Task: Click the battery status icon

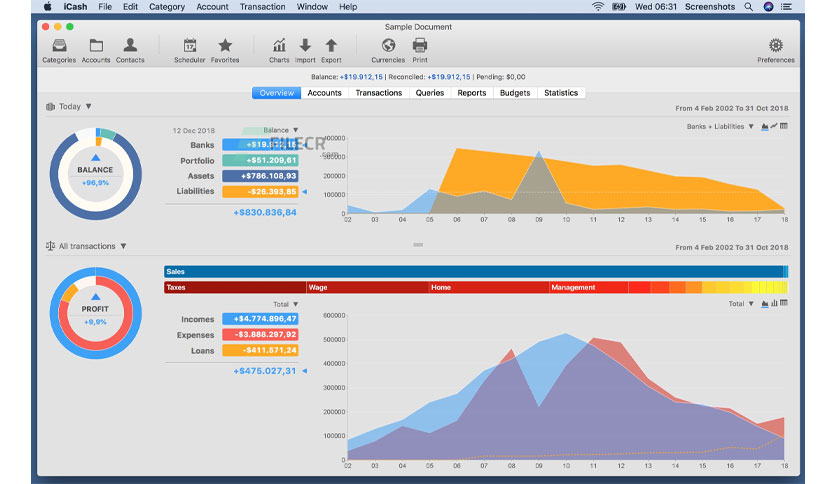Action: coord(618,7)
